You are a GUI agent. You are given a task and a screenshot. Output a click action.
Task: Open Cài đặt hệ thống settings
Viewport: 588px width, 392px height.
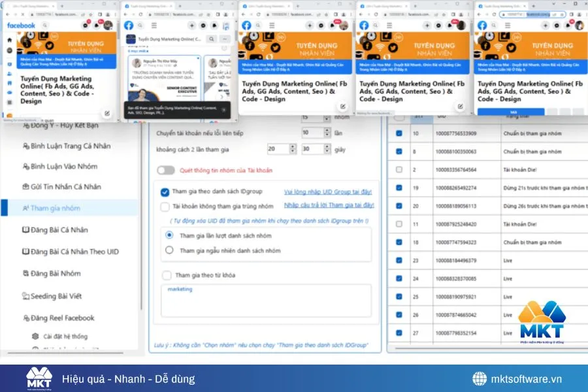[x=65, y=335]
